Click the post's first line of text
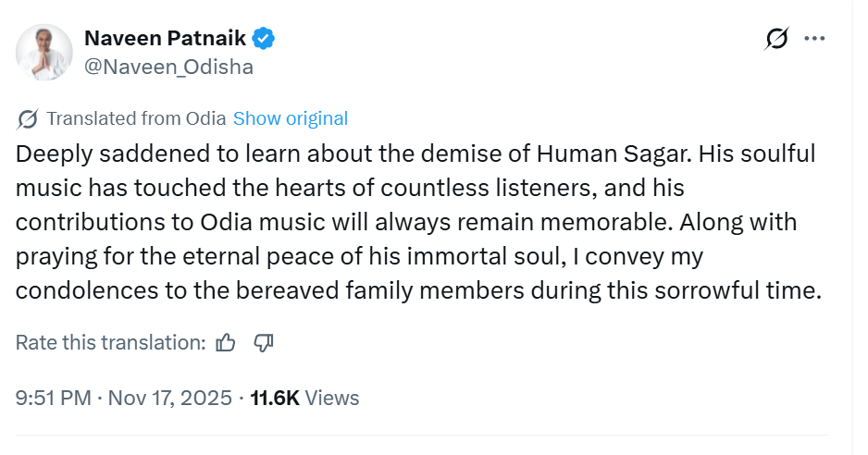The image size is (868, 455). tap(415, 154)
